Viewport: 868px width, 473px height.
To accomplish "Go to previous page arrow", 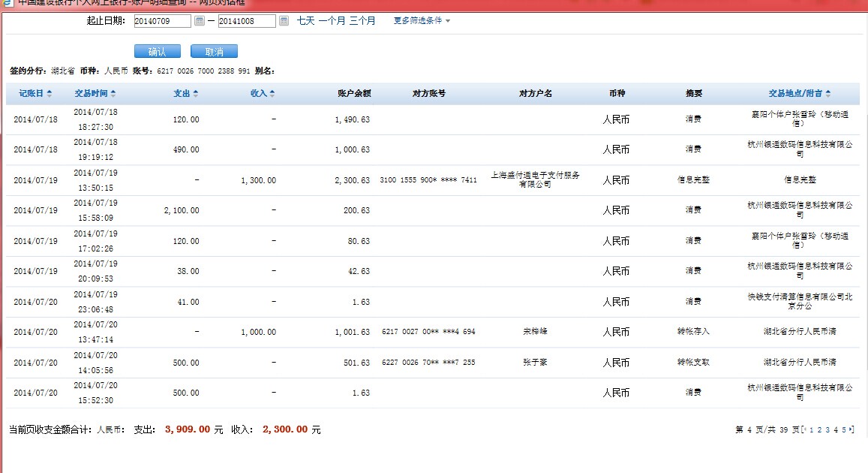I will [805, 430].
